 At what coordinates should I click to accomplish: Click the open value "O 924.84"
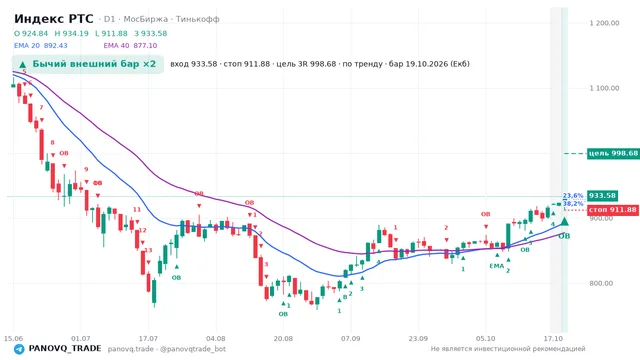(31, 33)
